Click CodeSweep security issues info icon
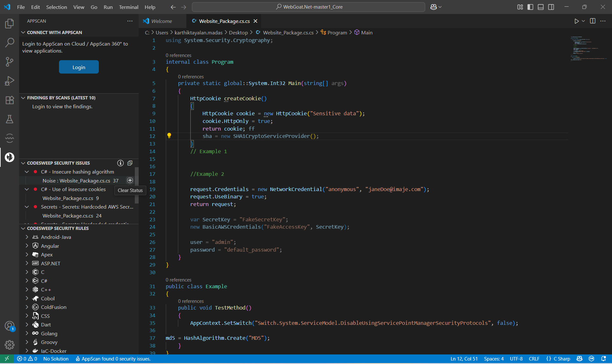Screen dimensions: 612x364 pos(120,163)
